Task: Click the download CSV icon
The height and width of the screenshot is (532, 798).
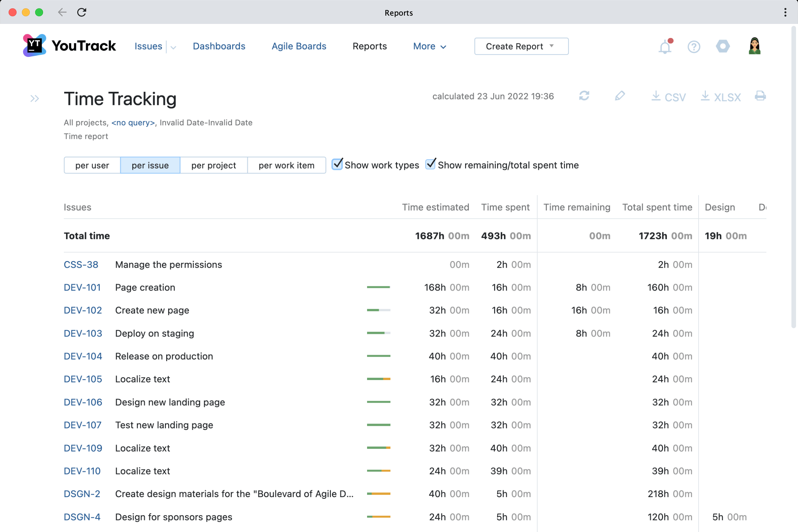Action: 668,96
